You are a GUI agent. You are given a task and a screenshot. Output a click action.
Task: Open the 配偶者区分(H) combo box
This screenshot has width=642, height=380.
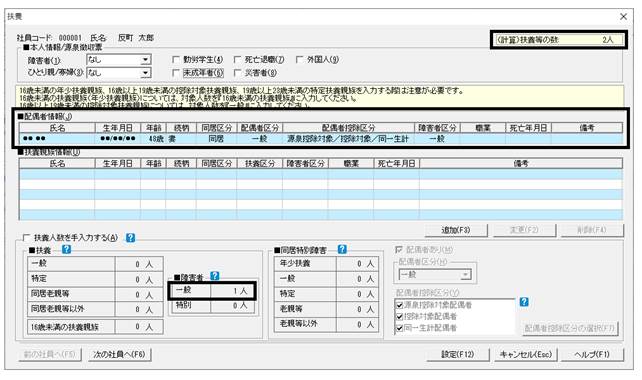[x=466, y=275]
